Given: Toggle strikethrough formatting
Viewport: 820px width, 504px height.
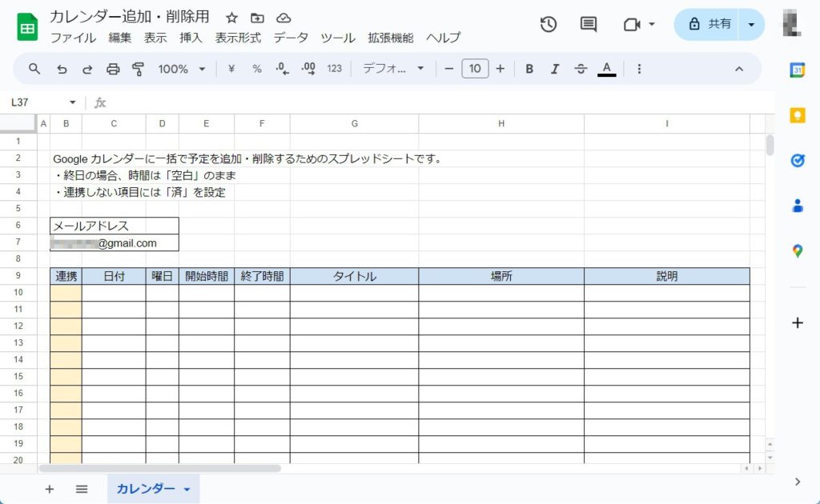Looking at the screenshot, I should pos(581,69).
